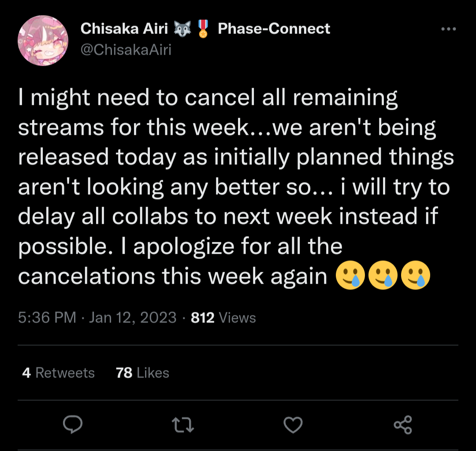Click the last crying smile emoji
476x451 pixels.
[x=416, y=275]
